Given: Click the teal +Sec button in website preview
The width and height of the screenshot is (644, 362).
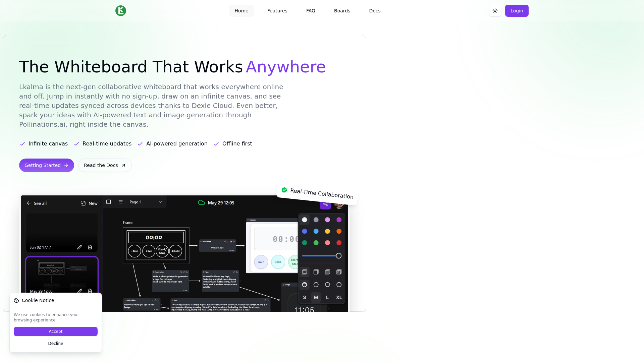Looking at the screenshot, I should tap(278, 262).
